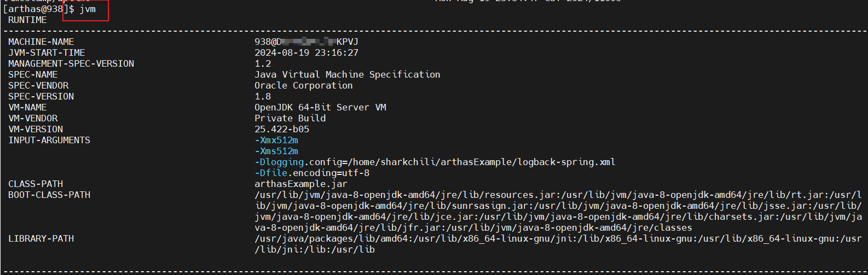Click the VM-VERSION value 25.422-b05
Image resolution: width=868 pixels, height=275 pixels.
point(282,130)
